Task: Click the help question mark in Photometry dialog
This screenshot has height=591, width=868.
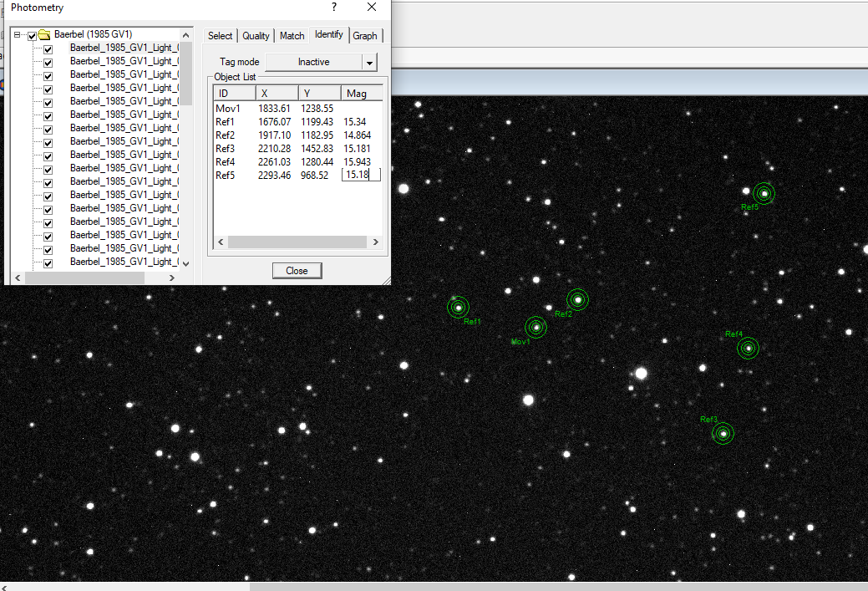Action: 334,8
